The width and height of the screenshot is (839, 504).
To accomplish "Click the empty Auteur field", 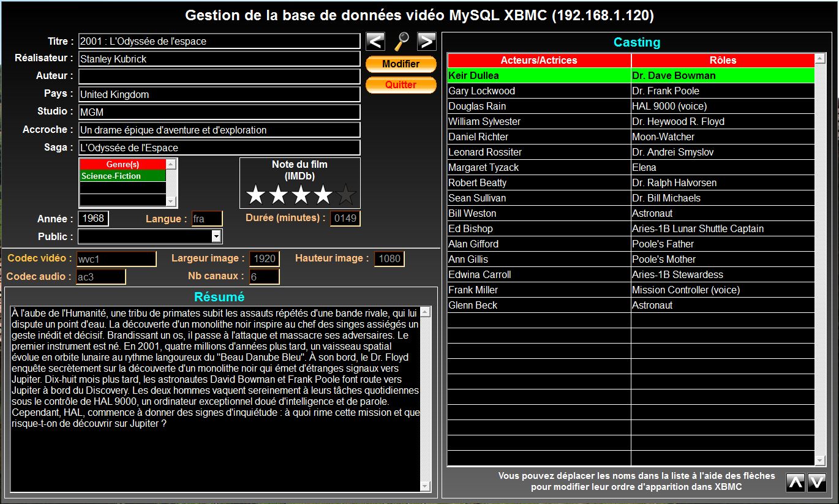I will [219, 77].
